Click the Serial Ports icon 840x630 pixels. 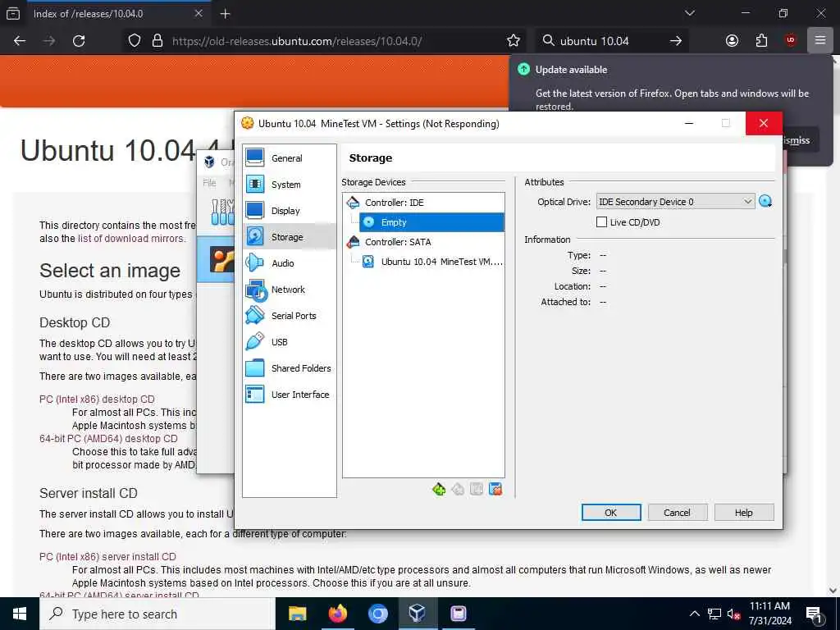pos(255,316)
